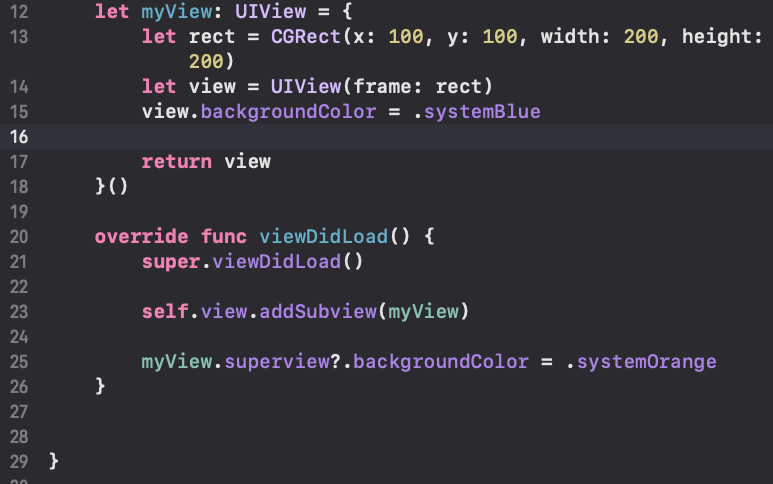Click the wrapped height value 200)
Screen dimensions: 773x484
tap(211, 62)
